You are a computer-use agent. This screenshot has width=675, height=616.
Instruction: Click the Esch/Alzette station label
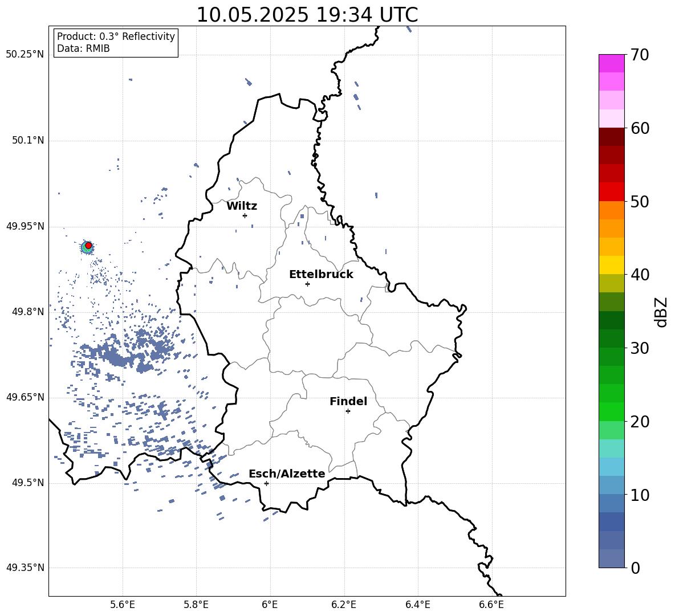pos(287,474)
